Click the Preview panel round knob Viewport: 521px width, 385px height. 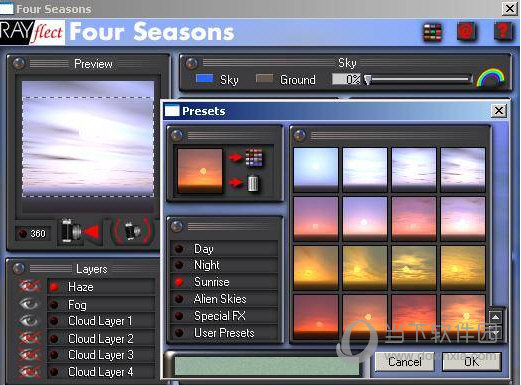point(19,63)
